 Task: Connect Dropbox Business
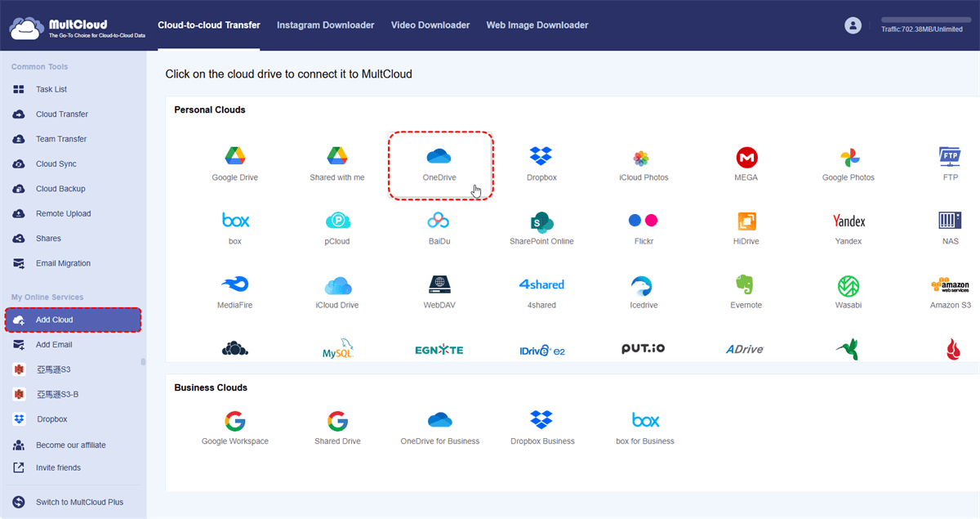[541, 427]
